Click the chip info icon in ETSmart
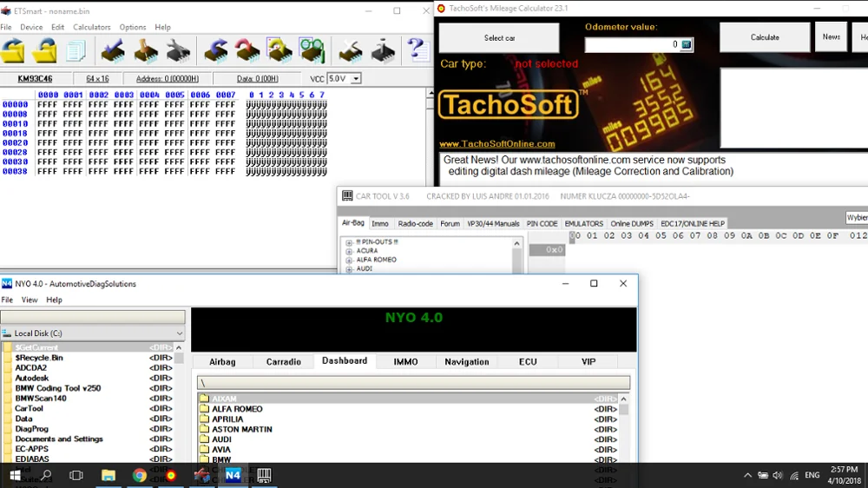Viewport: 868px width, 488px height. click(383, 51)
